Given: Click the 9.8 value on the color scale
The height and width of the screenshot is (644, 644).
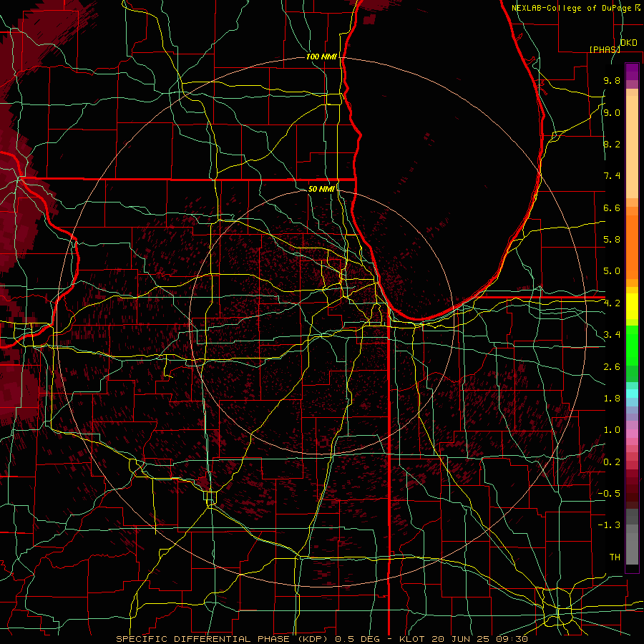Looking at the screenshot, I should tap(612, 80).
